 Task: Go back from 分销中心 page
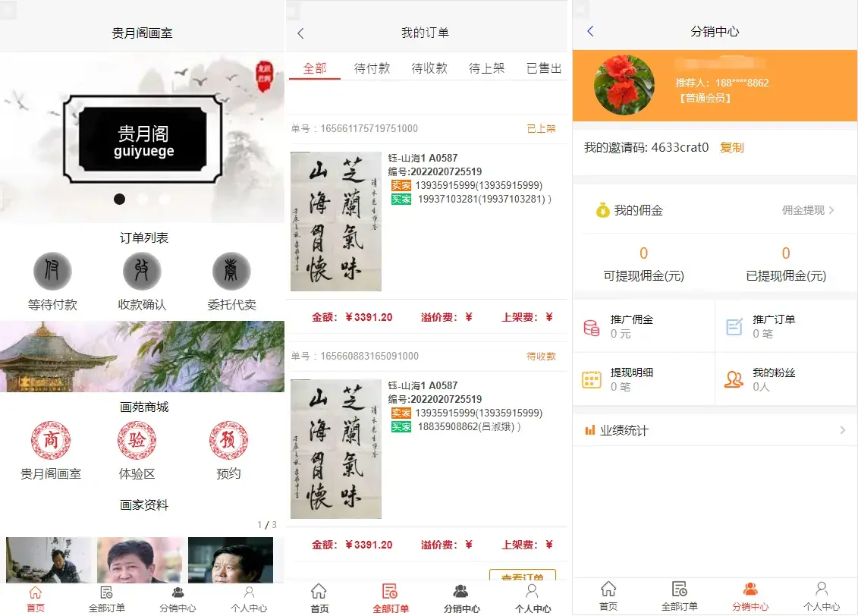590,31
